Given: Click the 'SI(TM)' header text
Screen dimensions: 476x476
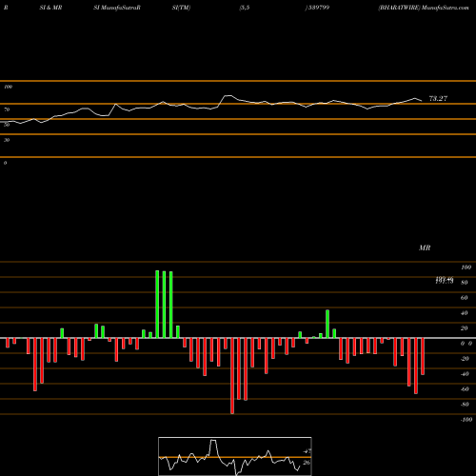Looking at the screenshot, I should (181, 8).
